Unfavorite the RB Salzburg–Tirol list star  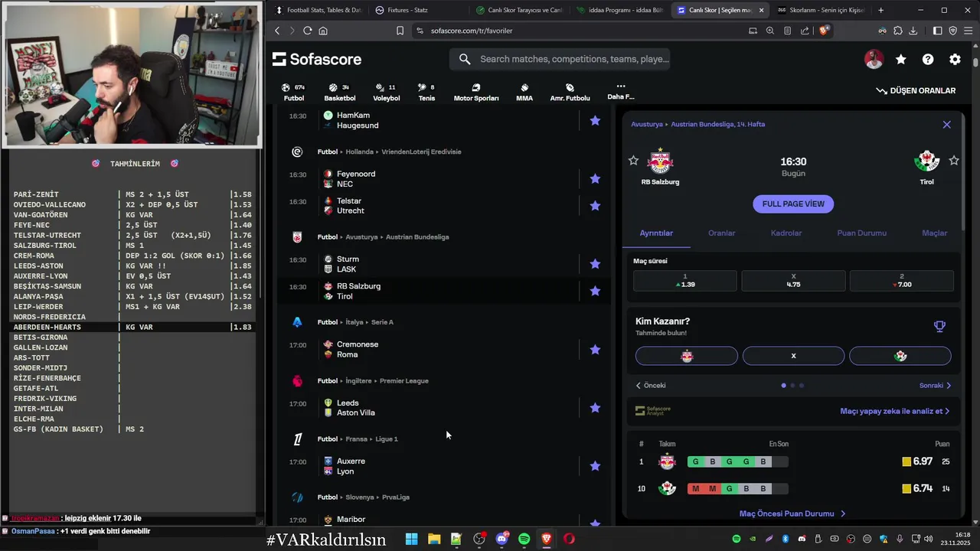pos(595,291)
